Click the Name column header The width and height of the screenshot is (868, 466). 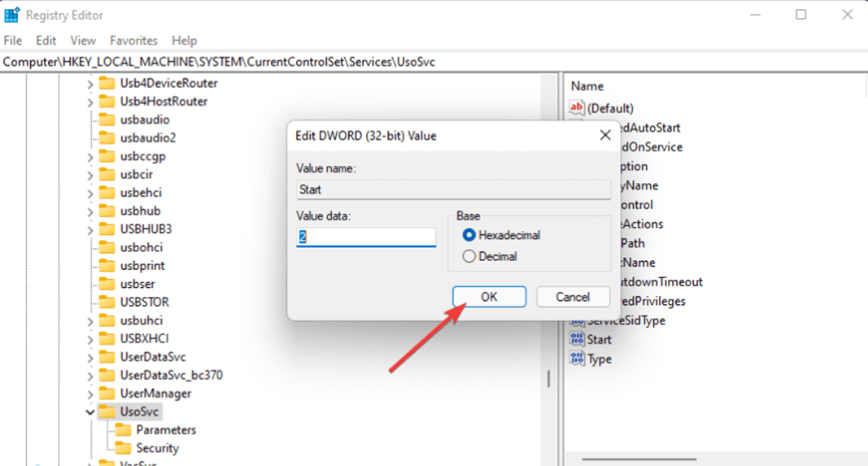[x=587, y=86]
